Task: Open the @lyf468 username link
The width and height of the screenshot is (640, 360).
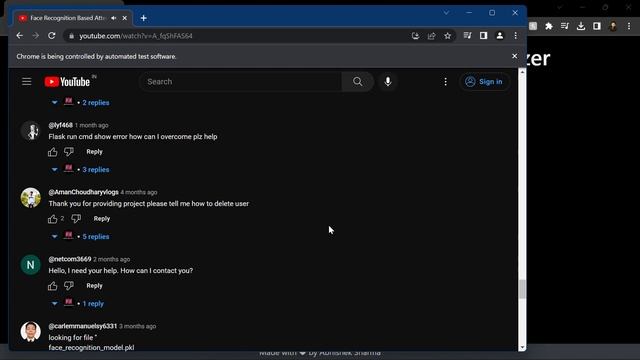Action: point(60,125)
